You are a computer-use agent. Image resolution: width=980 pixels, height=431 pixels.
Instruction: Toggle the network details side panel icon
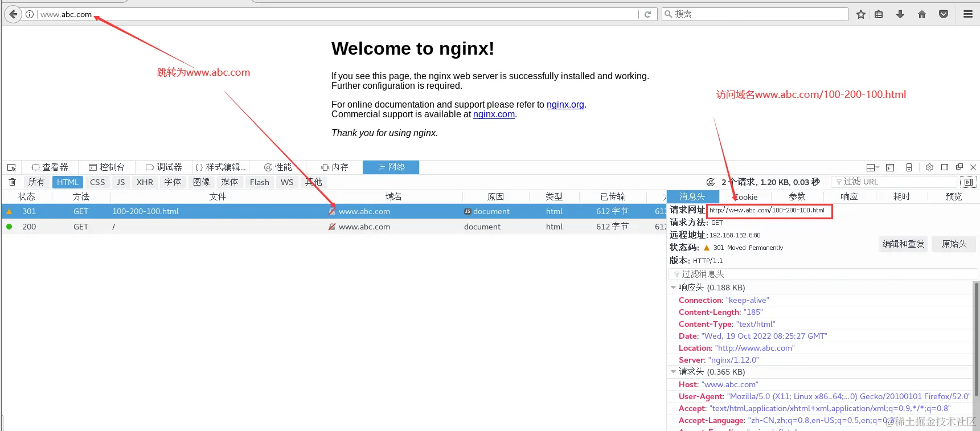tap(969, 182)
